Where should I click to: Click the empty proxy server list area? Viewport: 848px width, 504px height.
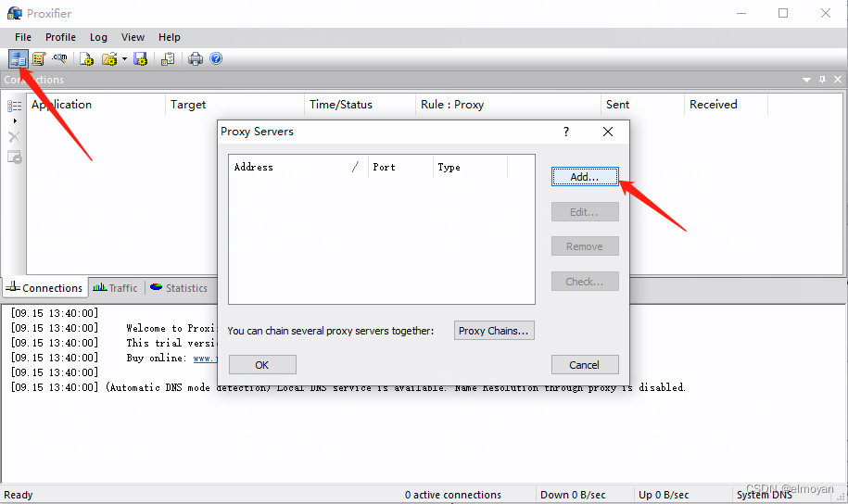381,241
